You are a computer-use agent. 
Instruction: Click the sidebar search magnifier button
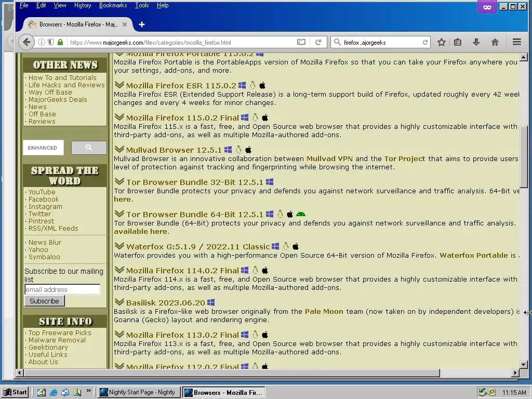89,148
